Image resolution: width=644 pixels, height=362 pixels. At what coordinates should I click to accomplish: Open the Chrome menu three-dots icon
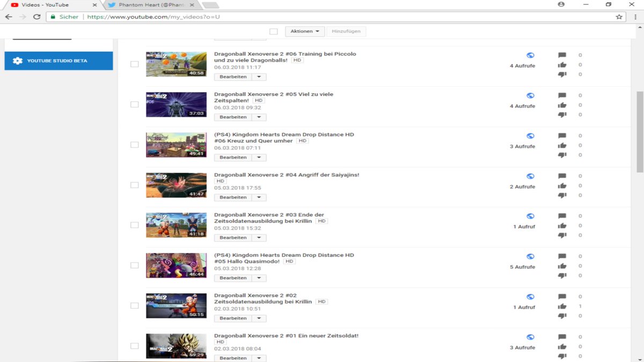coord(635,17)
